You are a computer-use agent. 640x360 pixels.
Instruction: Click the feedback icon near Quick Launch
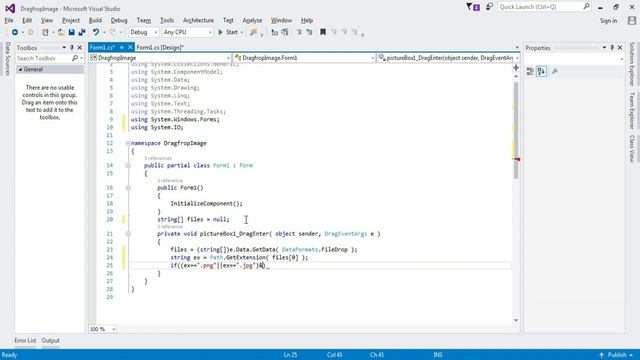(489, 7)
